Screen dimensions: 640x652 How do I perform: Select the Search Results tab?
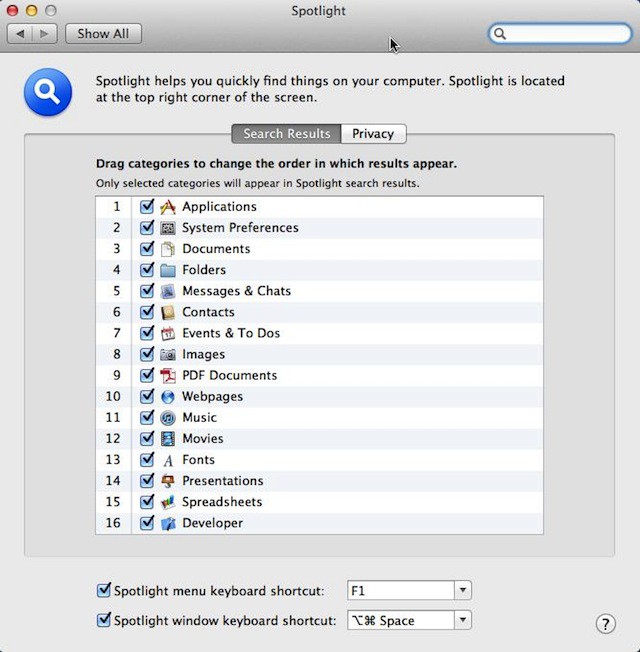(x=286, y=134)
